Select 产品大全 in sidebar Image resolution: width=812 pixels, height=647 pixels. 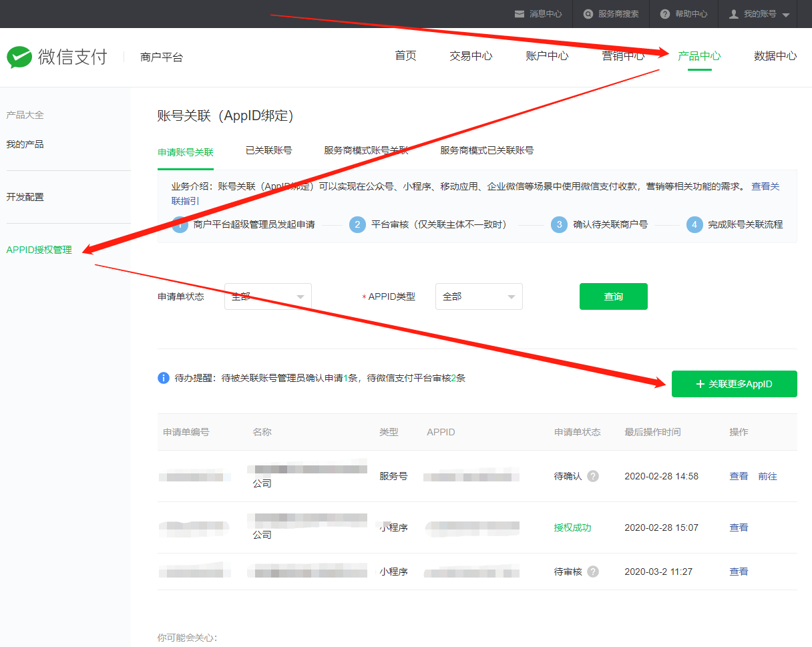[x=25, y=115]
